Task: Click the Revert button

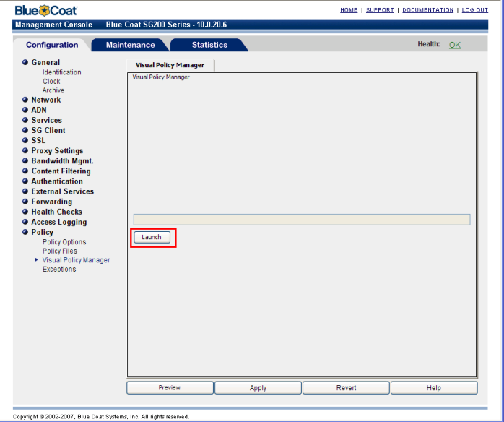Action: click(346, 388)
